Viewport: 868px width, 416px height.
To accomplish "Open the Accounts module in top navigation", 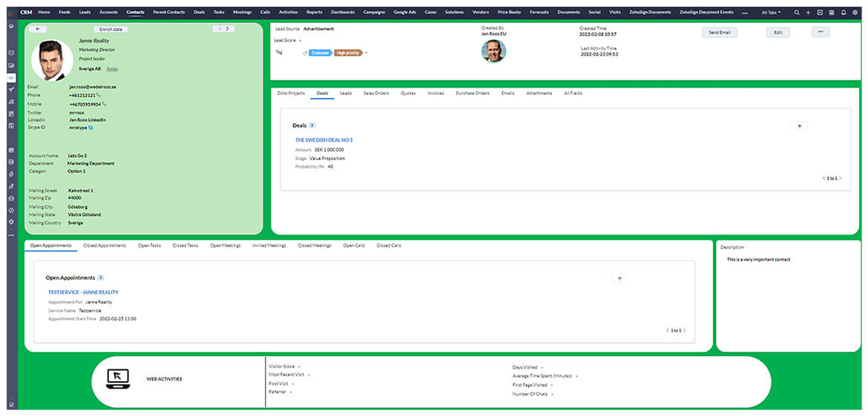I will click(108, 12).
